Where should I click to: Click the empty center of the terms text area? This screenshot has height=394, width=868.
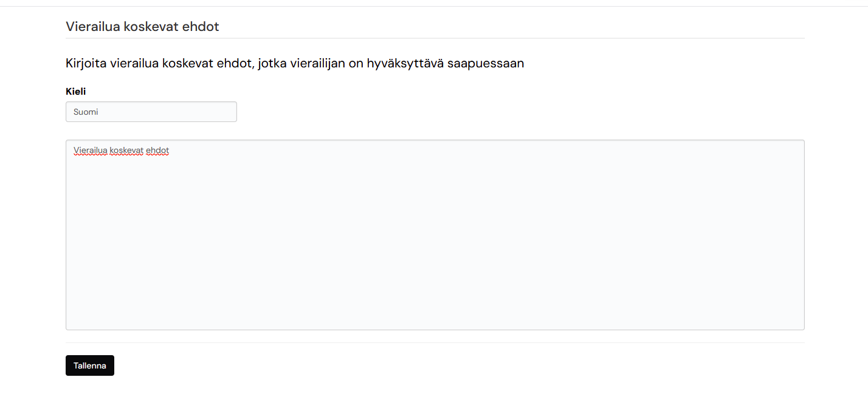435,243
